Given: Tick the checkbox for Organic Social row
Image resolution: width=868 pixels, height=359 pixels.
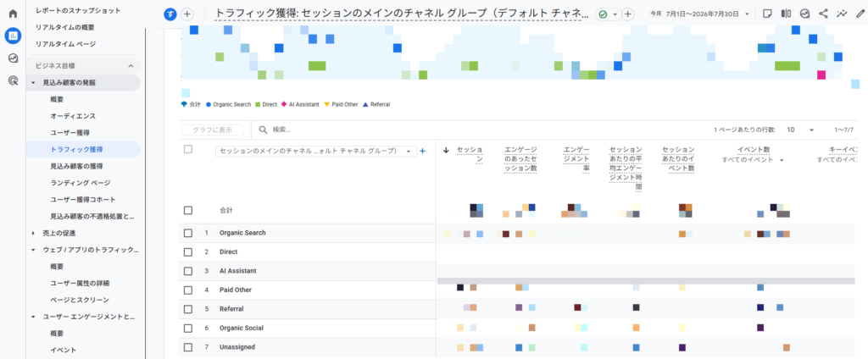Looking at the screenshot, I should pos(188,328).
